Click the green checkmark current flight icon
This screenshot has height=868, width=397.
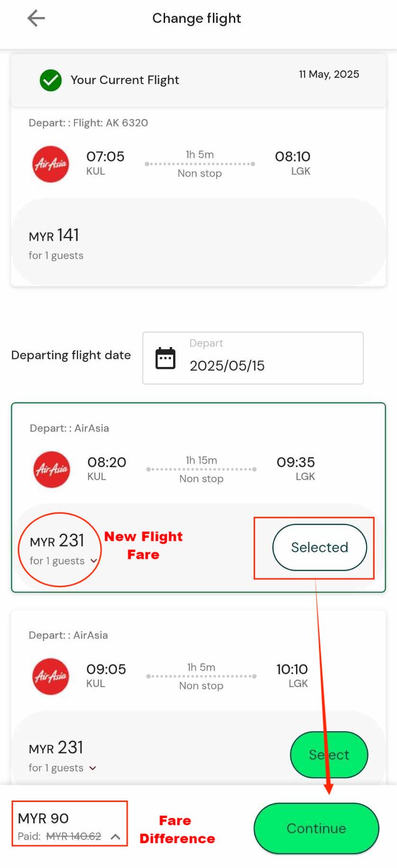click(x=51, y=80)
